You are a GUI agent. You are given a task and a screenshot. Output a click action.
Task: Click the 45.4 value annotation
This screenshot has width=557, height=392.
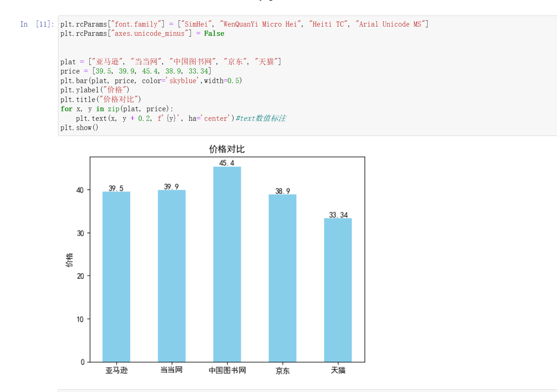[x=226, y=162]
